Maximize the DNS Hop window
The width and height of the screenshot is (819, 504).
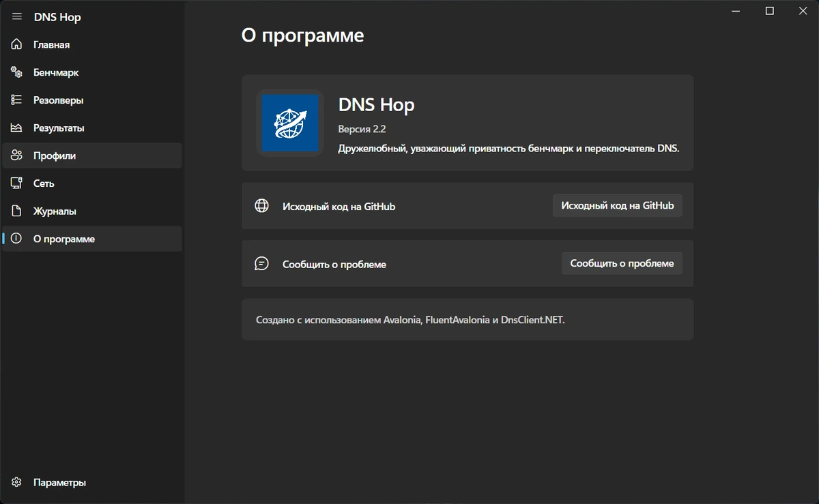(769, 11)
